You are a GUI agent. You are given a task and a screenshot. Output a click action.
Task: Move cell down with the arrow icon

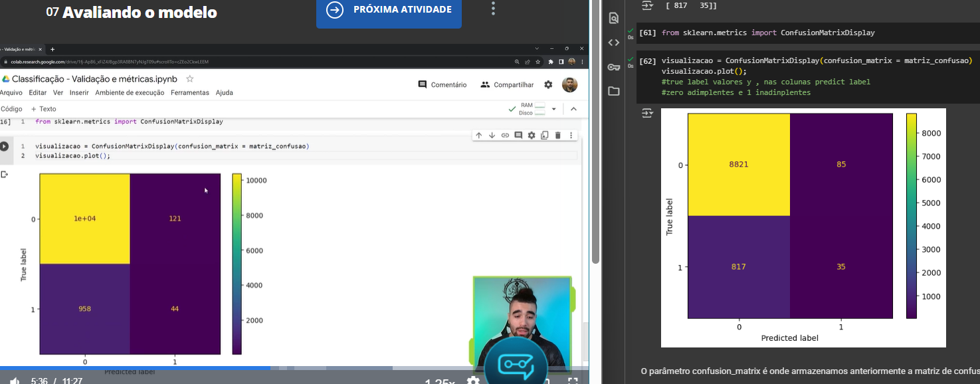pyautogui.click(x=492, y=135)
